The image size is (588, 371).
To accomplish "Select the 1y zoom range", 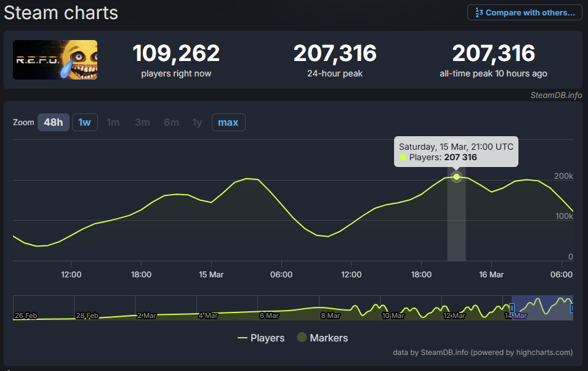I will (x=197, y=123).
